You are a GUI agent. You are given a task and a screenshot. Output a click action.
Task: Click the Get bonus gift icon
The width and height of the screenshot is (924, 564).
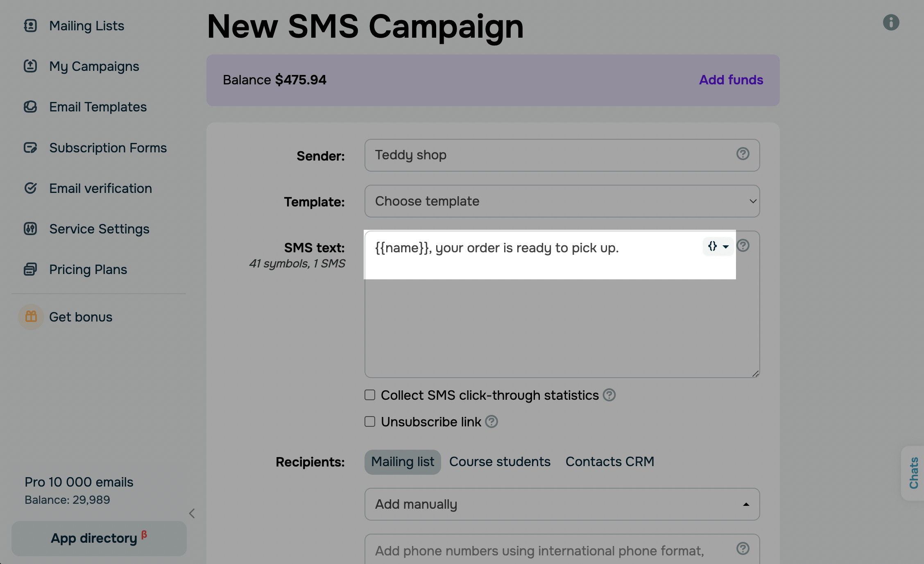click(31, 317)
